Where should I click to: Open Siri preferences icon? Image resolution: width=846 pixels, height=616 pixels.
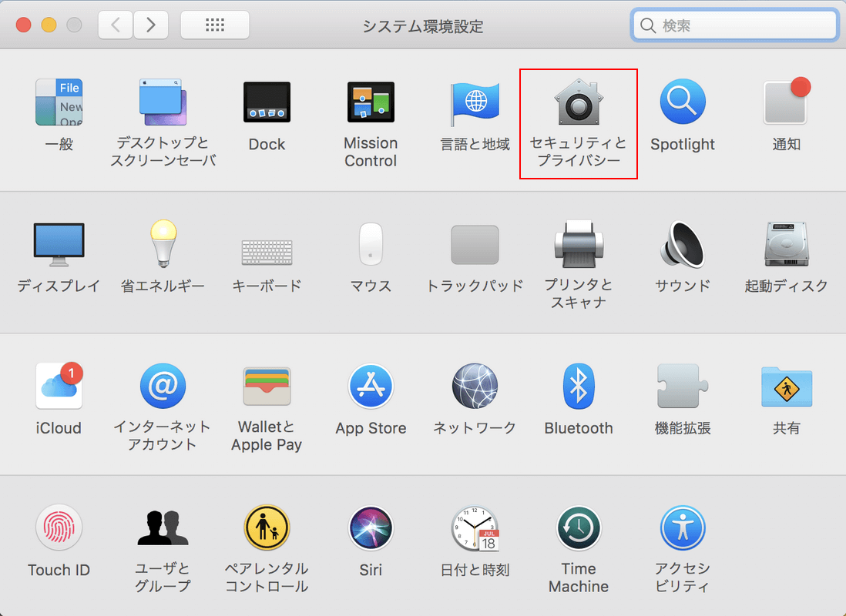tap(371, 528)
